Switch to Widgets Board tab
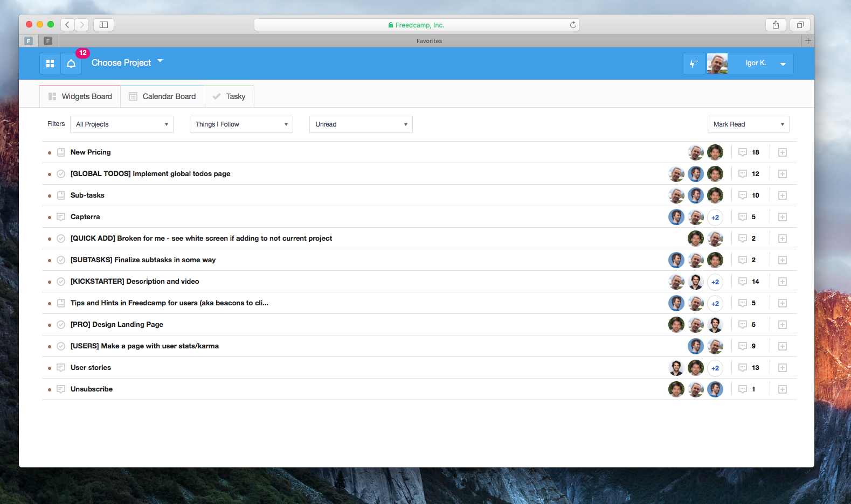Screen dimensions: 851x504 click(x=80, y=96)
